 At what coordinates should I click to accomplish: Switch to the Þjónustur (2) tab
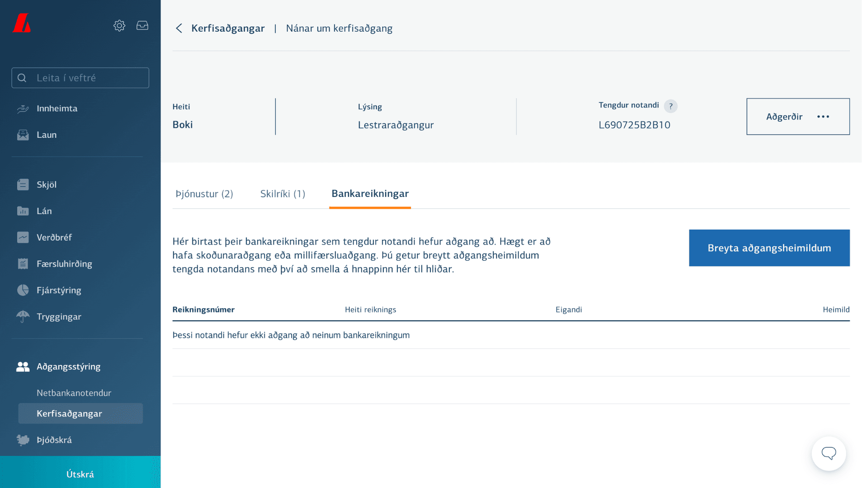click(204, 194)
